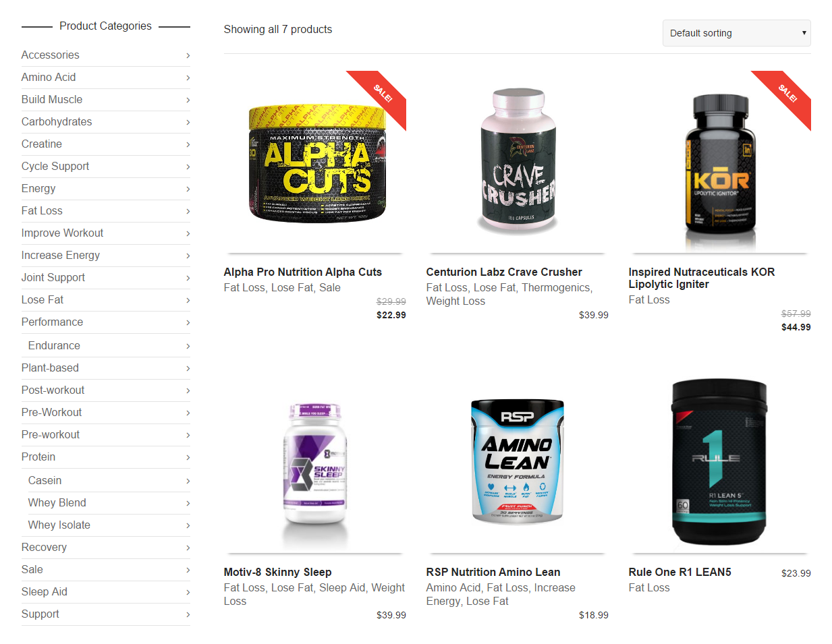Click the chevron next to Accessories category
Screen dimensions: 832x644
click(188, 55)
